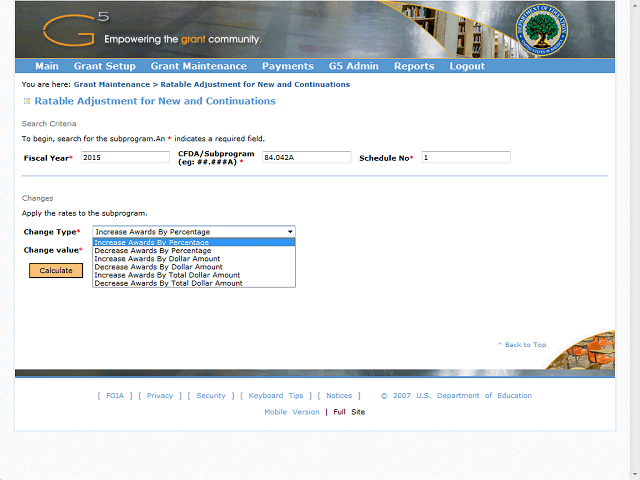The image size is (640, 480).
Task: Open the Privacy footer link
Action: point(160,396)
